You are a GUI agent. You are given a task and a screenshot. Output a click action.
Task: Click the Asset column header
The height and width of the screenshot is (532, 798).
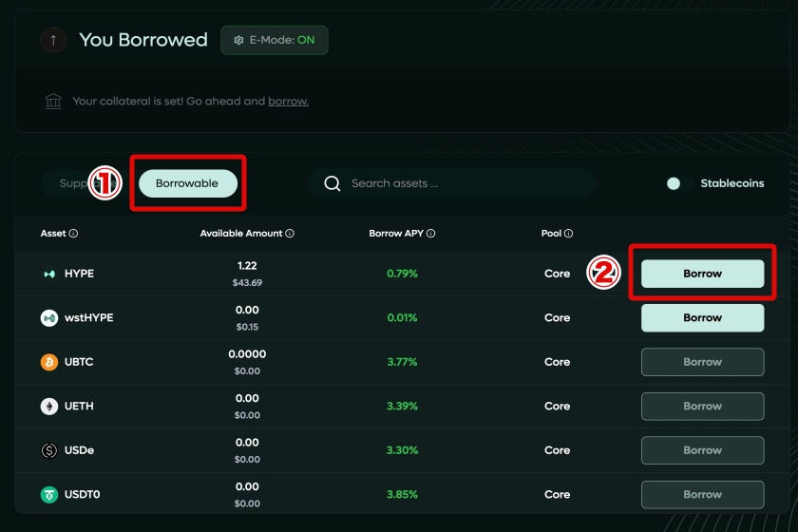53,233
